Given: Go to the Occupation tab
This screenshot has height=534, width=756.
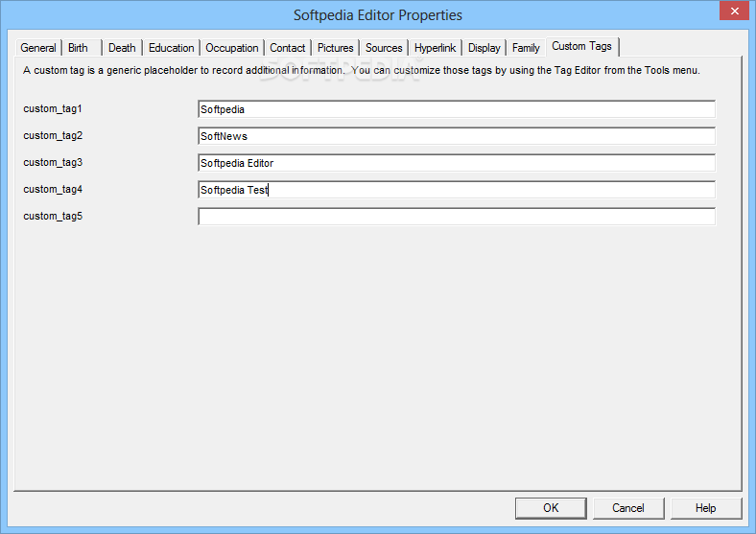Looking at the screenshot, I should coord(232,48).
